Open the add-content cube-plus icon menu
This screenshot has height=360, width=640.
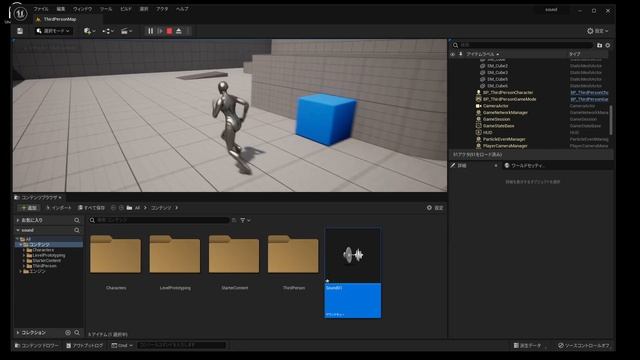(x=89, y=31)
